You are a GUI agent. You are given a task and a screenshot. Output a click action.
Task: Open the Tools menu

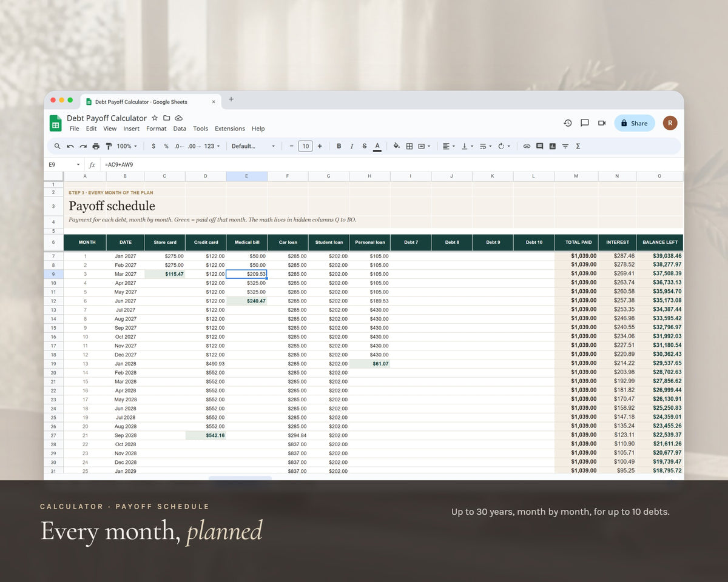tap(200, 129)
